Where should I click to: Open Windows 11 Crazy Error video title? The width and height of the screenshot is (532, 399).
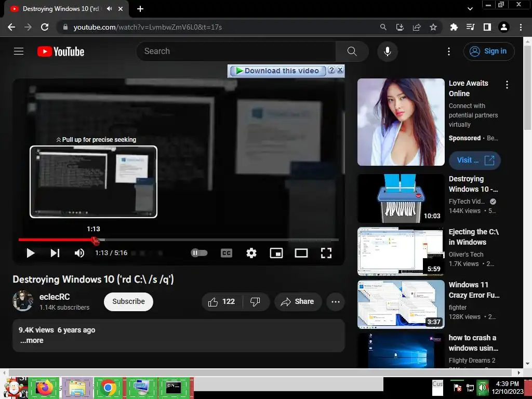474,290
